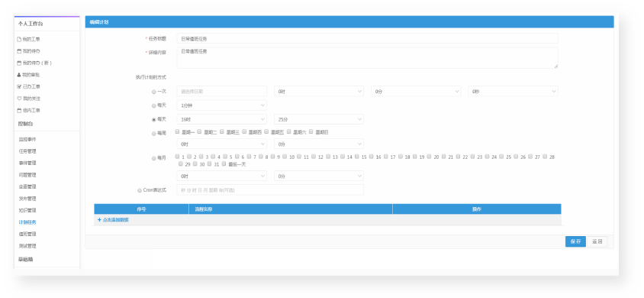Go to 值班管理 in sidebar
This screenshot has width=644, height=298.
[x=27, y=234]
